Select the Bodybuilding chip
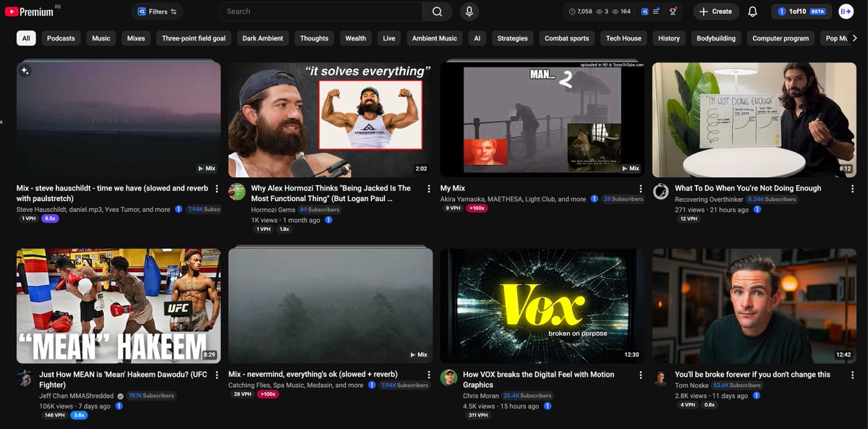This screenshot has height=429, width=868. point(716,38)
